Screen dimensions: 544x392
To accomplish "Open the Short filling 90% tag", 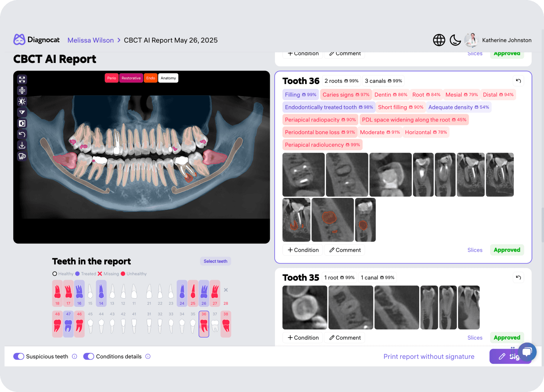I will click(400, 107).
